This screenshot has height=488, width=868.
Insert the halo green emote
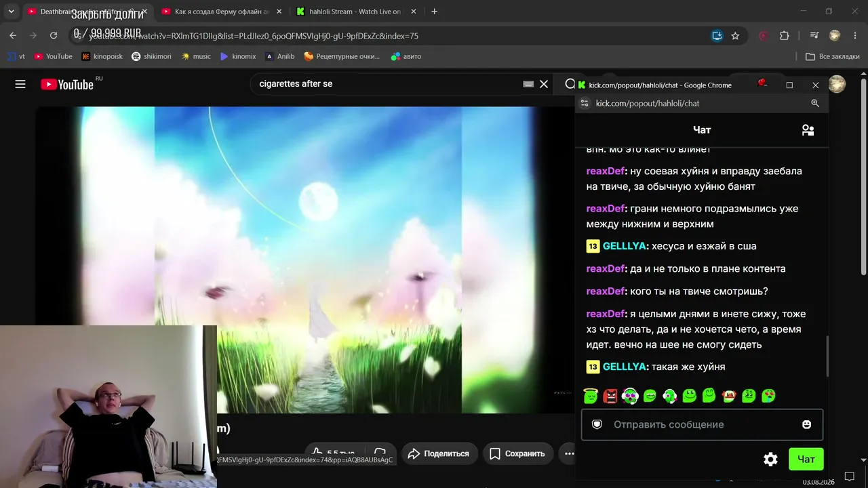click(591, 395)
